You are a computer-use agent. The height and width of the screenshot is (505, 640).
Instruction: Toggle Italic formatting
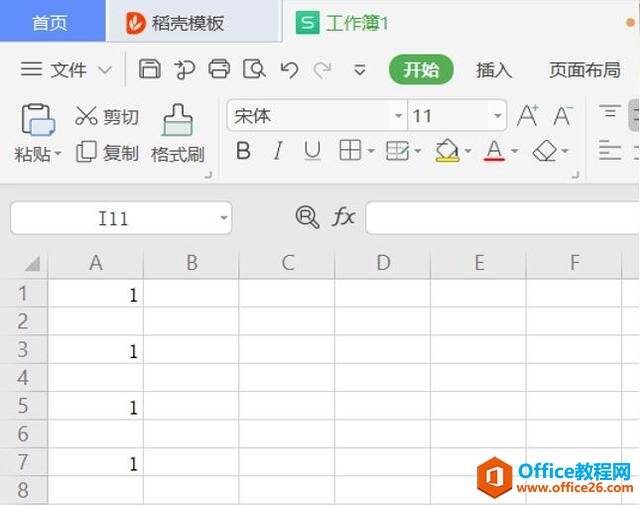[x=278, y=151]
